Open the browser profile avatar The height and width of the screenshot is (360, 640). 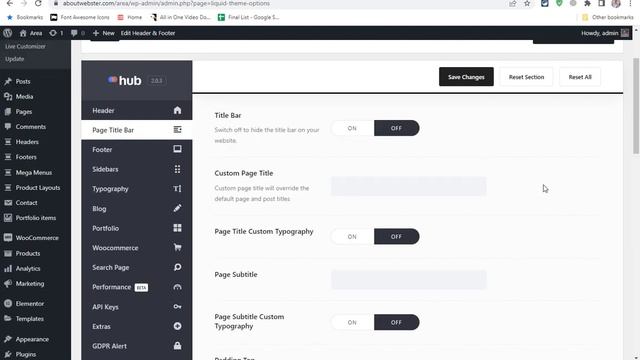pos(616,3)
